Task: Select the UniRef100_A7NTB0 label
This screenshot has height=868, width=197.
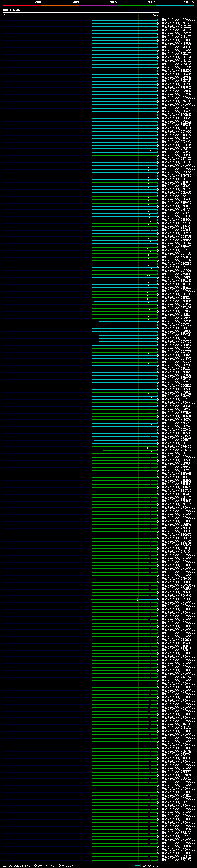Action: tap(176, 101)
